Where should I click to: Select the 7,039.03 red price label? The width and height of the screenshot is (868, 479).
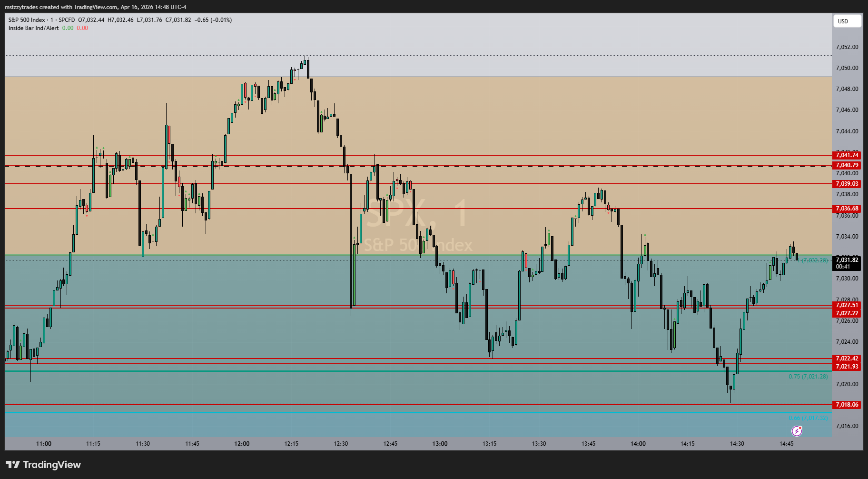point(847,184)
